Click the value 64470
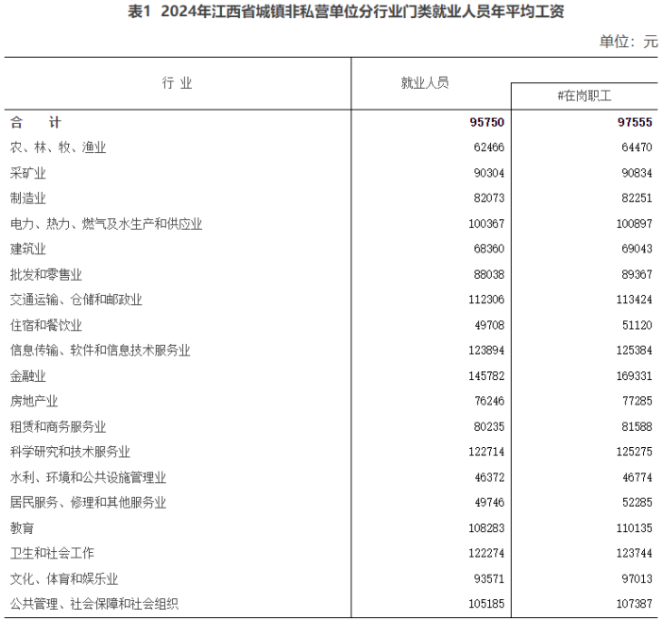Image resolution: width=662 pixels, height=620 pixels. pos(637,147)
